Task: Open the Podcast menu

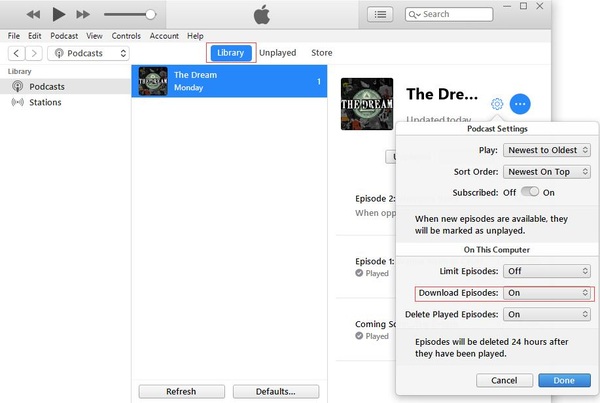Action: coord(64,36)
